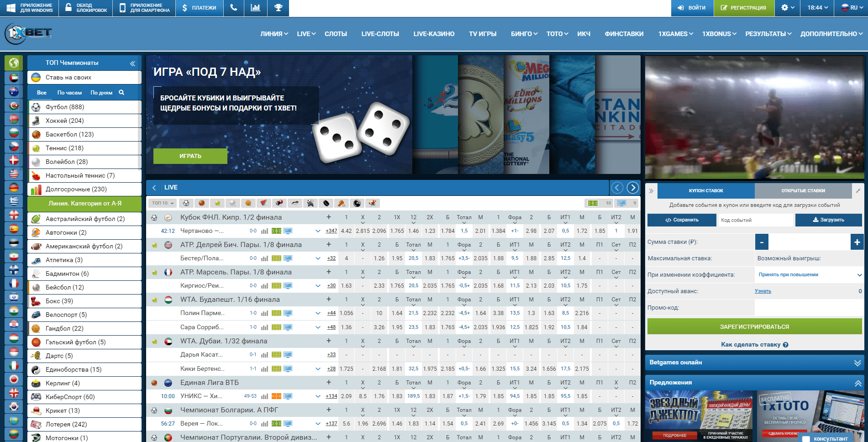This screenshot has height=442, width=868.
Task: Filter live events by volleyball icon
Action: [232, 203]
